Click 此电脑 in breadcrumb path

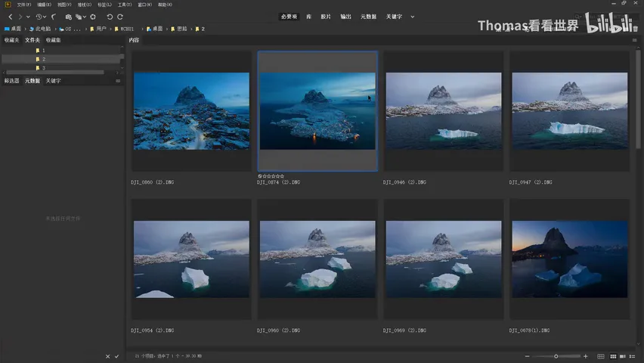pyautogui.click(x=40, y=29)
